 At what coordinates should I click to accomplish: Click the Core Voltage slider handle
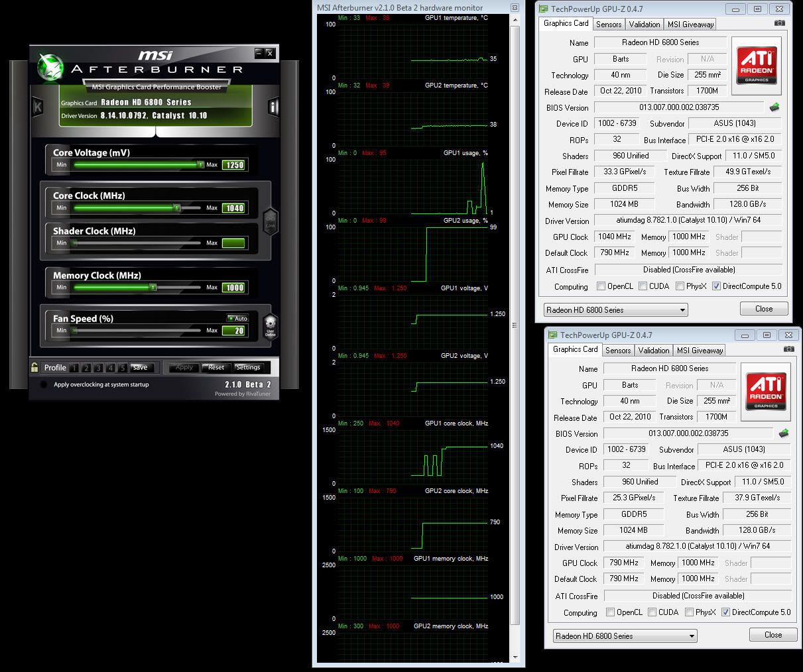[x=200, y=164]
